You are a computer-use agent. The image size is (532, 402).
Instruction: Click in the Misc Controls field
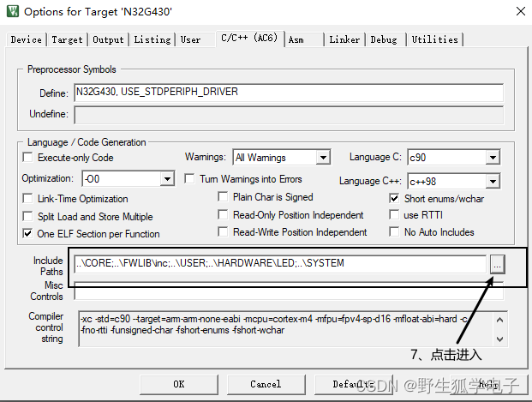tap(289, 291)
